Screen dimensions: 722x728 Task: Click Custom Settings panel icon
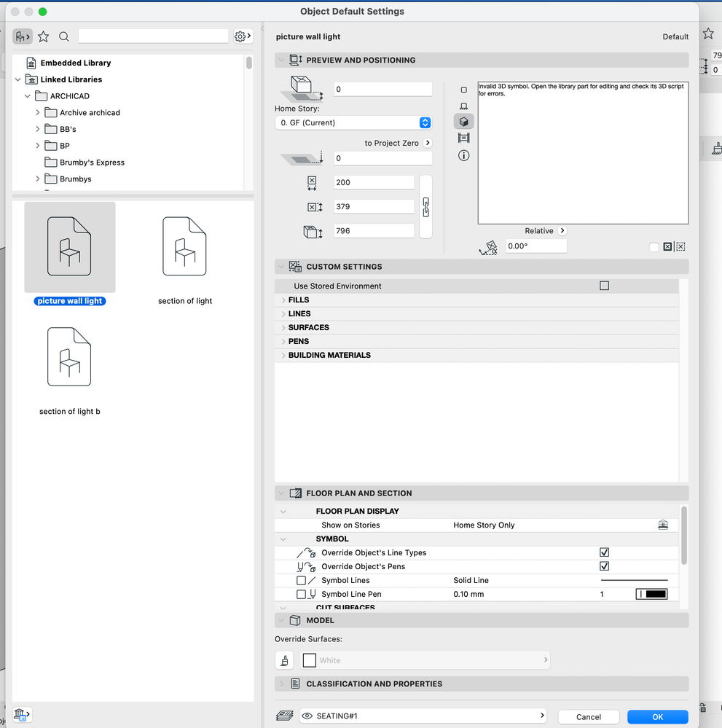(295, 267)
